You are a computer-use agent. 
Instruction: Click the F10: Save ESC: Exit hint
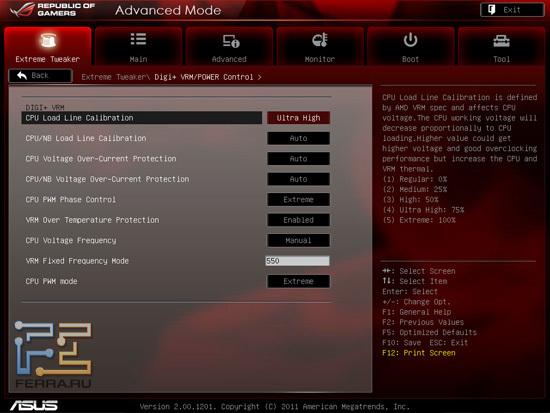(x=425, y=342)
